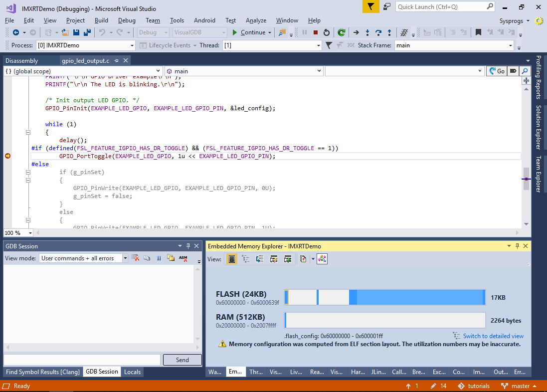Save all files
Viewport: 547px width, 392px height.
87,32
